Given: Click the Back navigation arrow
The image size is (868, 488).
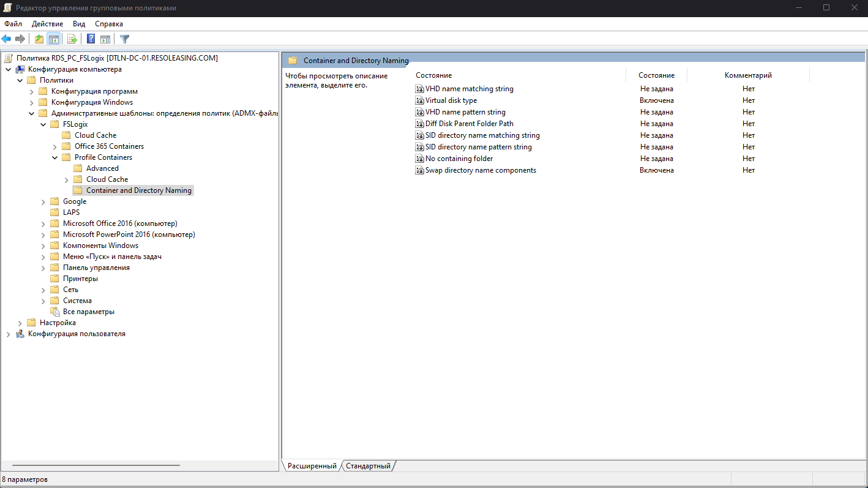Looking at the screenshot, I should [x=7, y=39].
